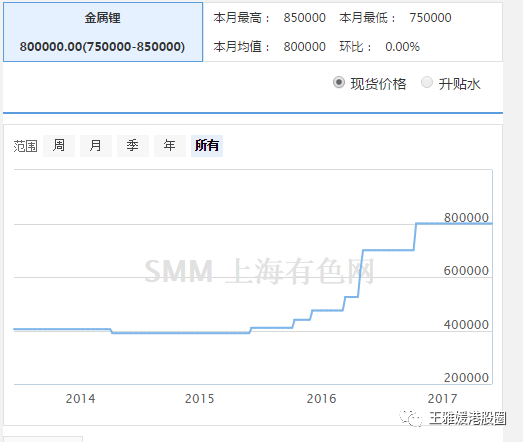Click the 金属锂 price card

click(103, 32)
